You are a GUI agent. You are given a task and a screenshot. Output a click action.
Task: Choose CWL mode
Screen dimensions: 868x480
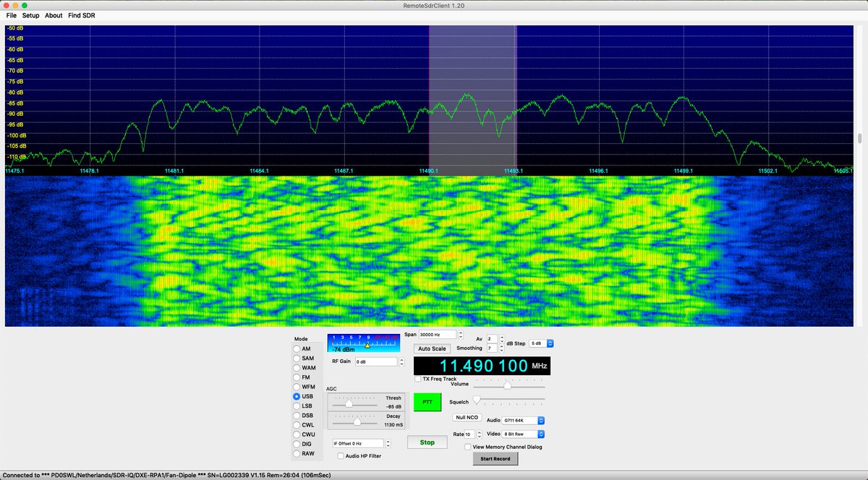coord(297,425)
